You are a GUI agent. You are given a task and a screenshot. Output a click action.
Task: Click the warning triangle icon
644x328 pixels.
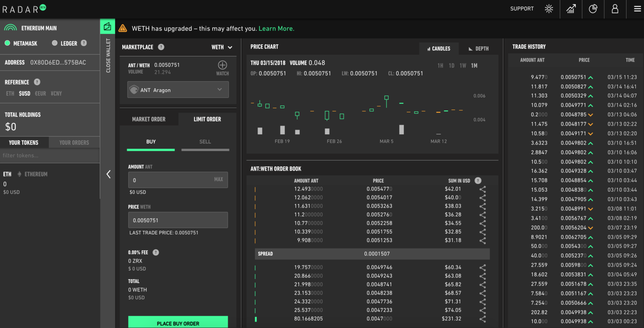point(122,28)
